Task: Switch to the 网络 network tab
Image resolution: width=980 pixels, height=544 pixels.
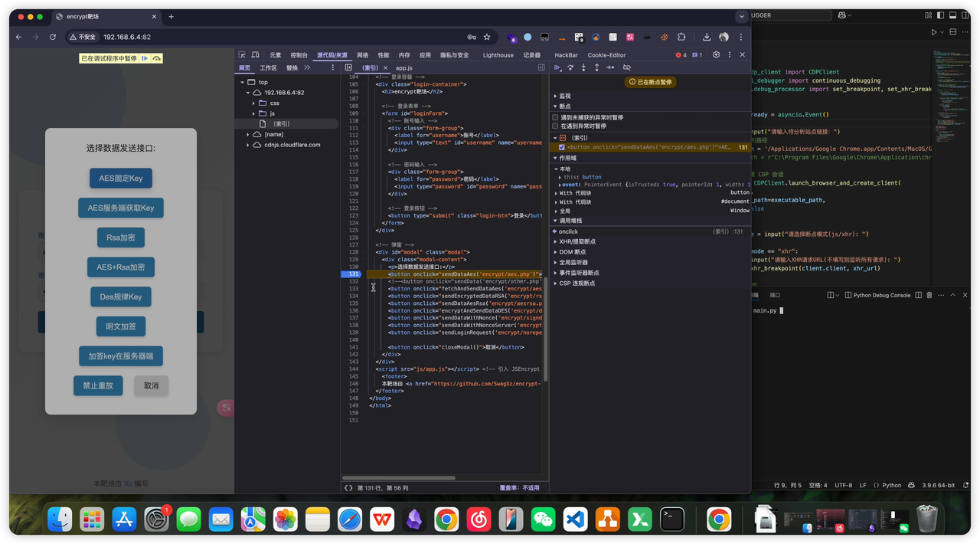Action: click(362, 55)
